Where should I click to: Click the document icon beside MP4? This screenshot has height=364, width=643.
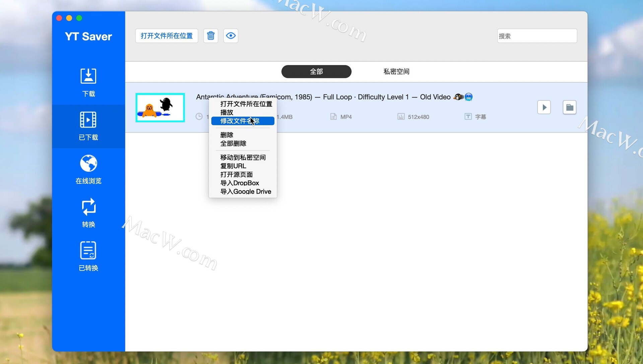[333, 117]
